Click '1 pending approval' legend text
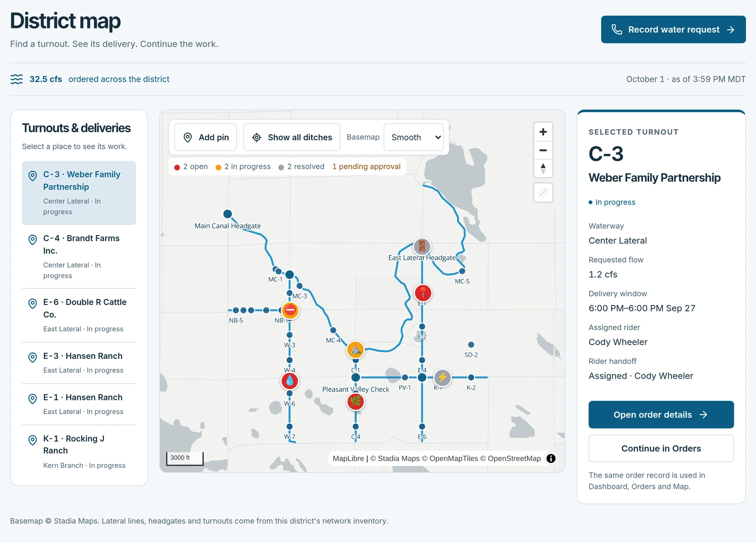Image resolution: width=756 pixels, height=543 pixels. [x=366, y=167]
